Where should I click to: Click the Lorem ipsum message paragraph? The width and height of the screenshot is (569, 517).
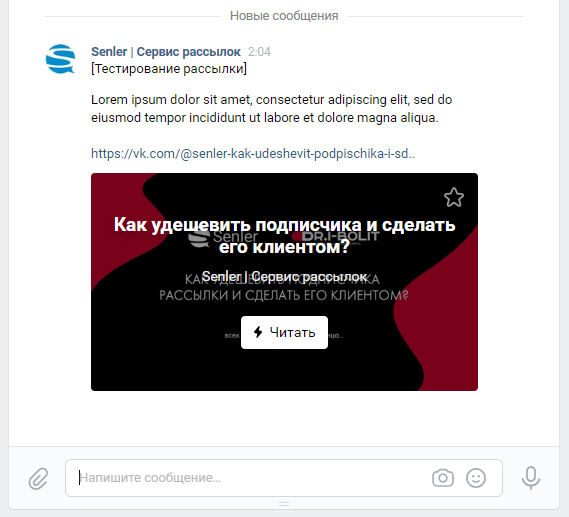coord(271,108)
